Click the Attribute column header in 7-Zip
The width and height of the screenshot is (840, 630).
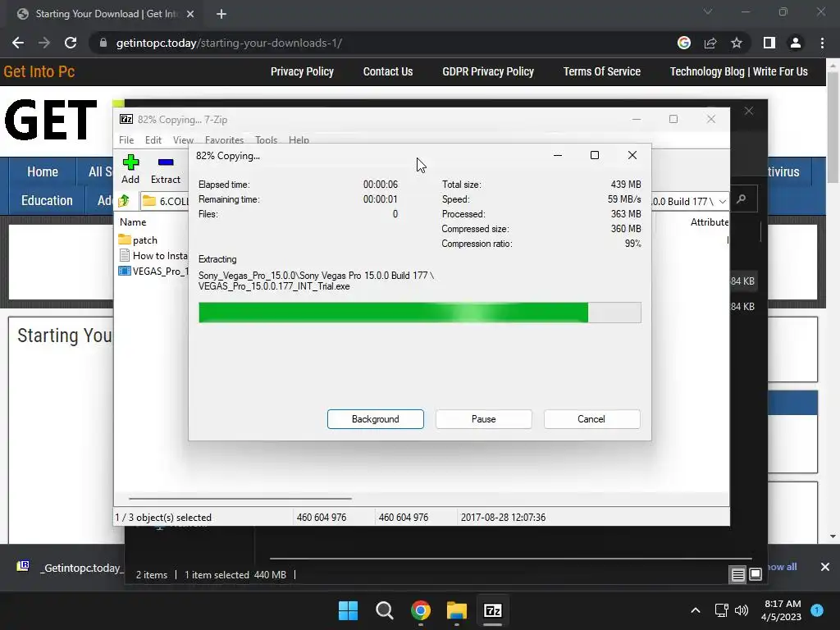click(x=710, y=221)
